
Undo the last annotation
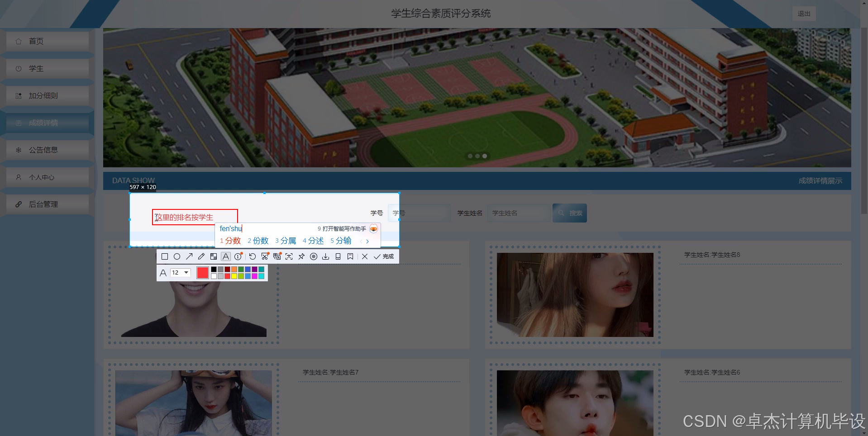[253, 256]
